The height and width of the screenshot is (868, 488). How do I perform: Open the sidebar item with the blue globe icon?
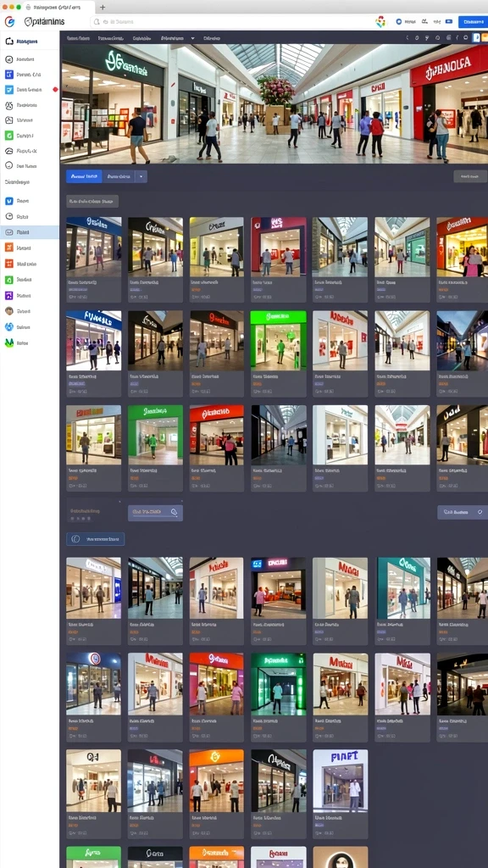click(30, 327)
